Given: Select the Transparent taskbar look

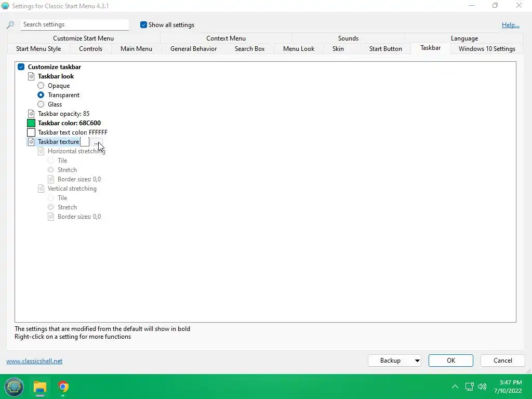Looking at the screenshot, I should (x=41, y=95).
